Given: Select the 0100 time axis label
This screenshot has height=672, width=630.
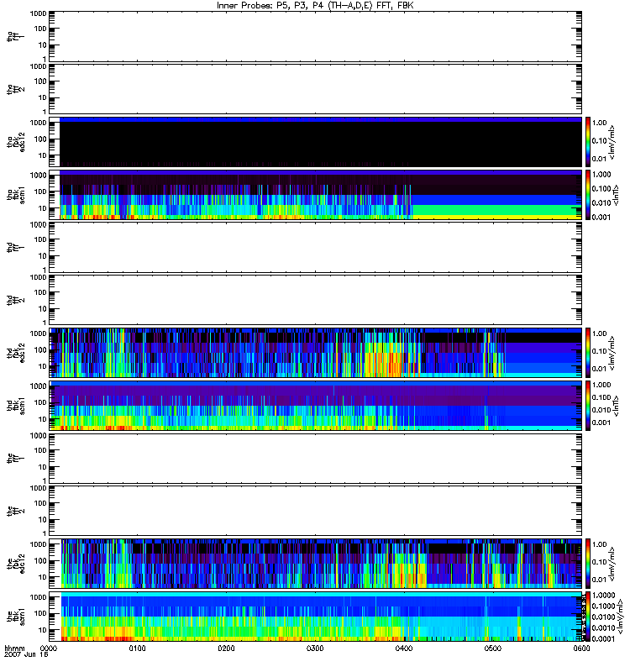Looking at the screenshot, I should click(x=138, y=648).
